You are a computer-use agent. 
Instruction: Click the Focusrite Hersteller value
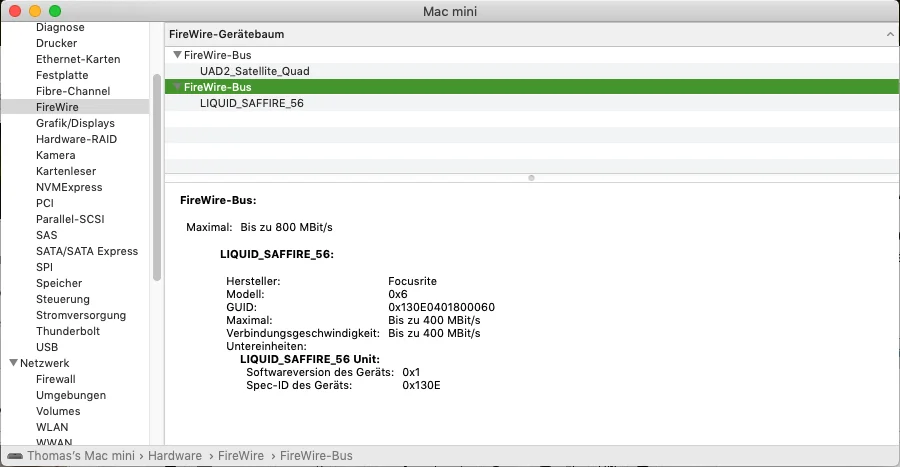tap(412, 281)
